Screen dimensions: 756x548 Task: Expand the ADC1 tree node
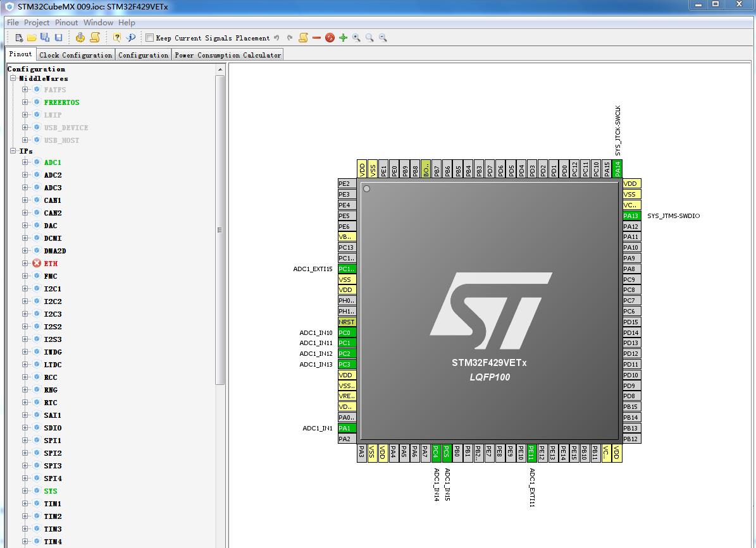[25, 162]
